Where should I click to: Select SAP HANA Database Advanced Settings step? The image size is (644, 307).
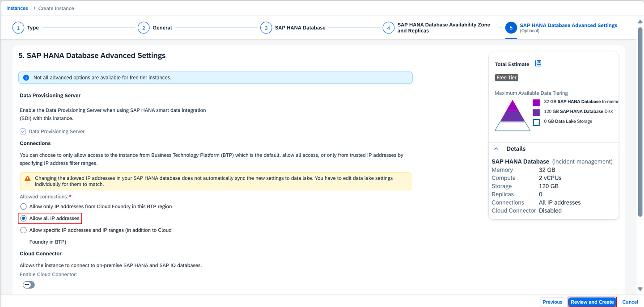pyautogui.click(x=568, y=25)
